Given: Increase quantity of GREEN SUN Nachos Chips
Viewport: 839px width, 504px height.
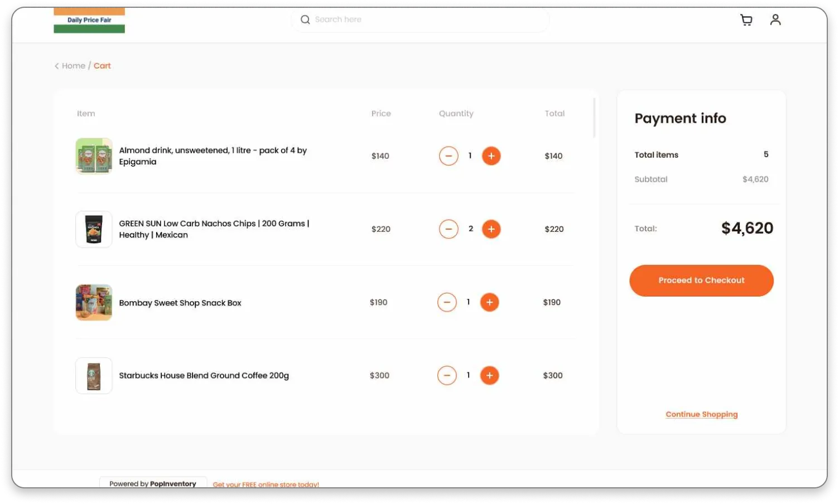Looking at the screenshot, I should click(x=491, y=229).
